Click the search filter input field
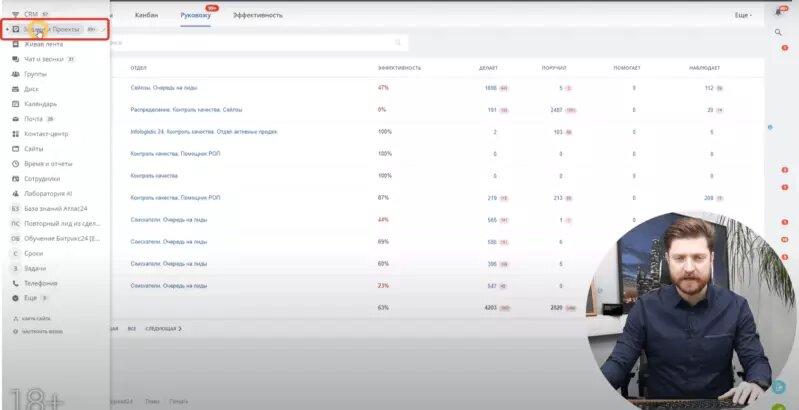The image size is (799, 410). [x=259, y=43]
